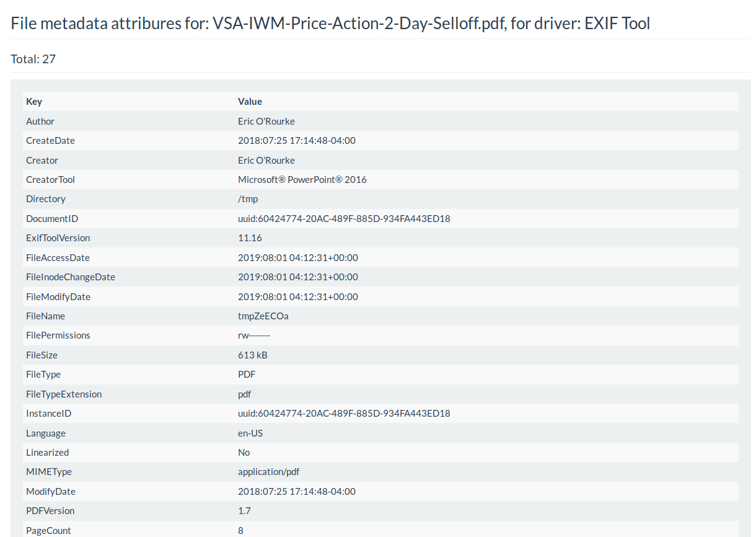Image resolution: width=756 pixels, height=537 pixels.
Task: Click the Value column header
Action: click(x=250, y=102)
